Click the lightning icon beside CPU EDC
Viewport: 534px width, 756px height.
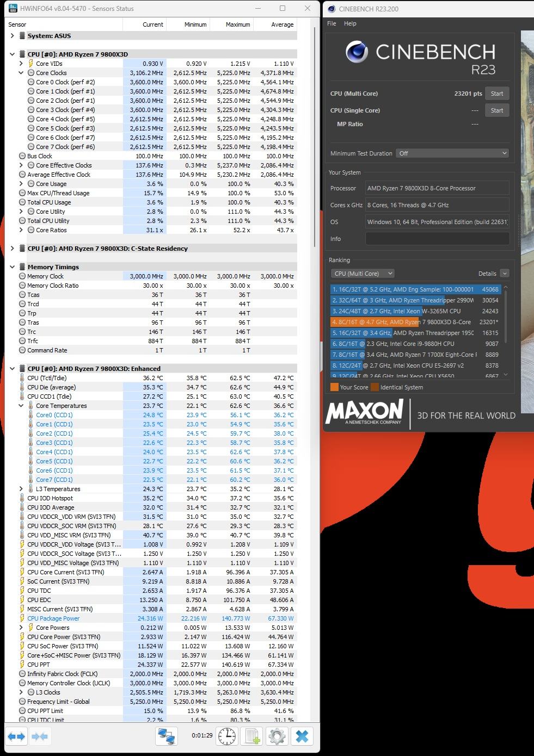(22, 600)
